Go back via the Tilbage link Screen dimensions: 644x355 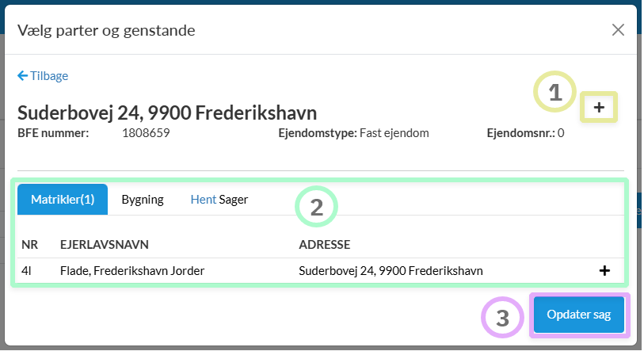(x=43, y=76)
